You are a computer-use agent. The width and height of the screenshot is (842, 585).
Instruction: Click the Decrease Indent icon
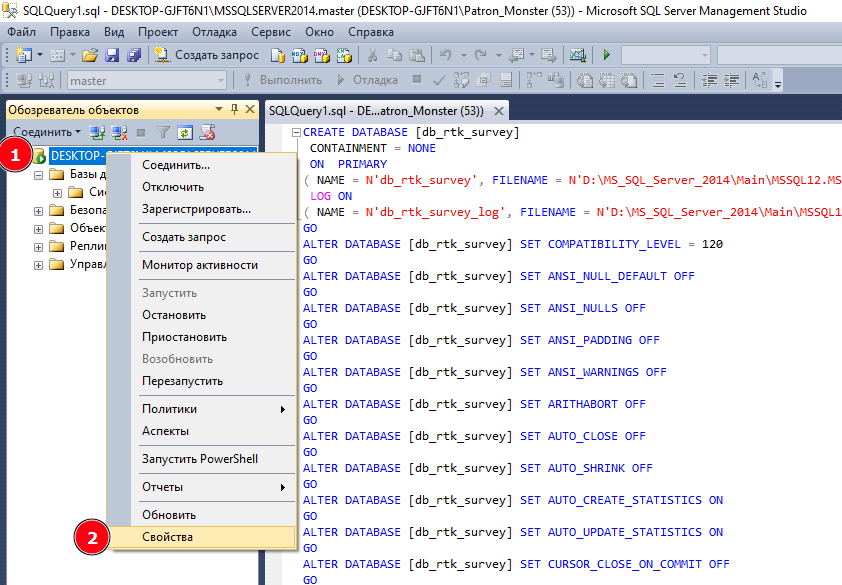tap(709, 81)
